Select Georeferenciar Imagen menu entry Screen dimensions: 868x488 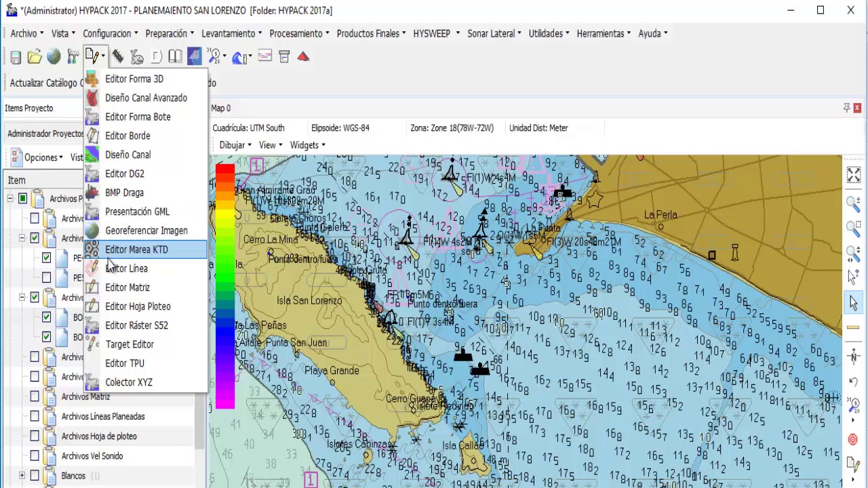(x=145, y=230)
